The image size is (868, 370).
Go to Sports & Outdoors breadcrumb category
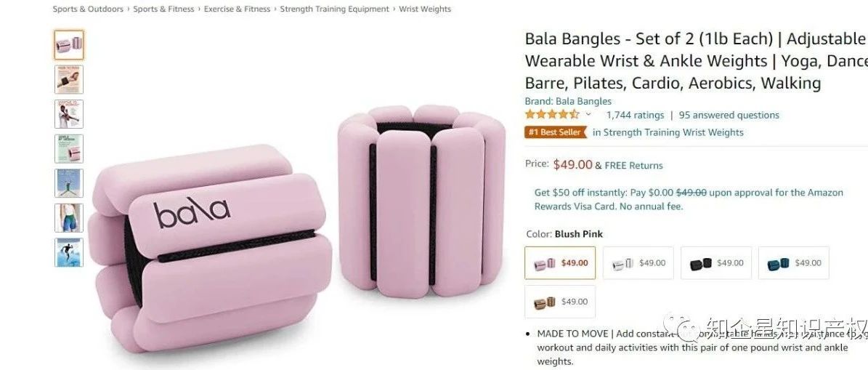coord(88,9)
